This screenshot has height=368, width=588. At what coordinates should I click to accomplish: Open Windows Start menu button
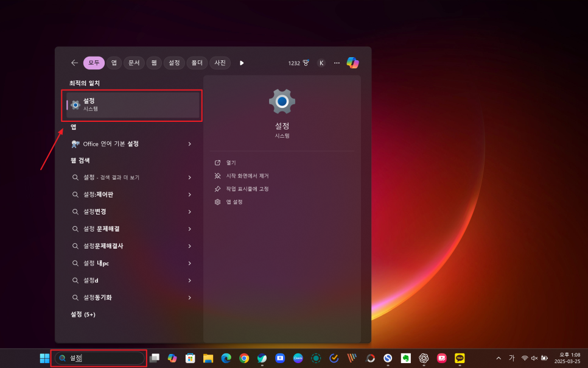coord(44,358)
